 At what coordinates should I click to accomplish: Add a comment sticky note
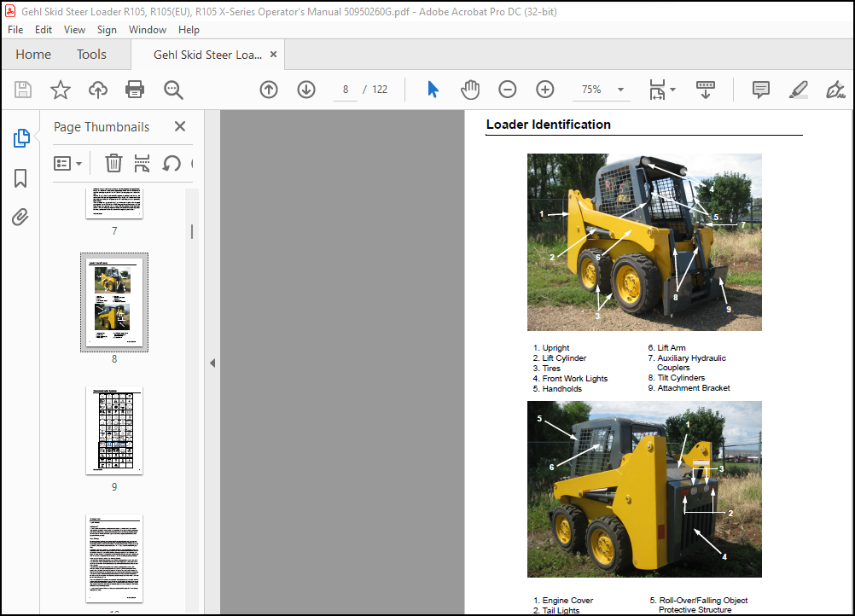click(x=760, y=90)
